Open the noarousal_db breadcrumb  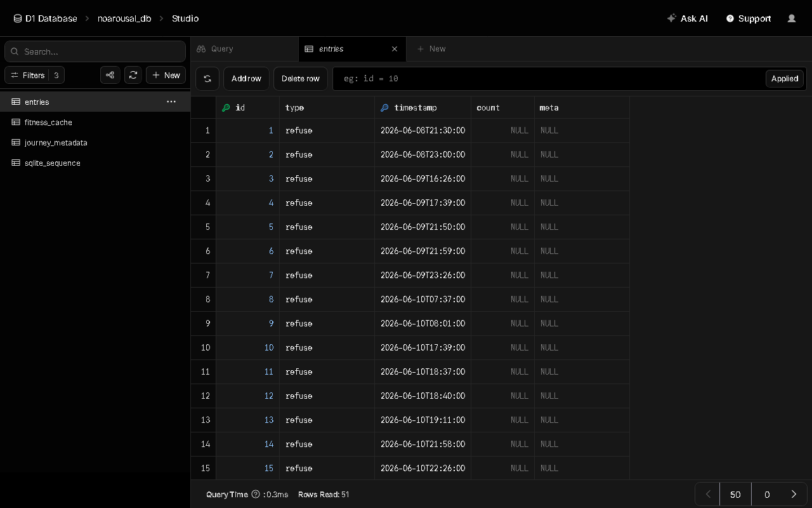point(124,18)
